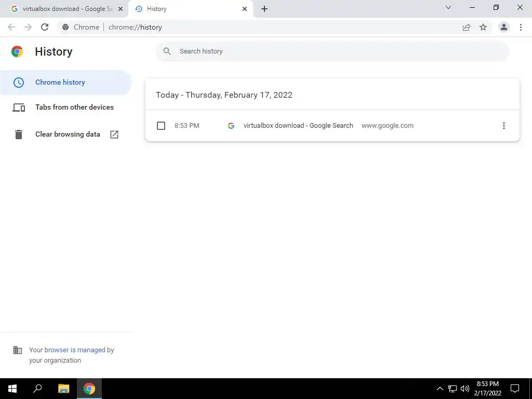Open the profile avatar menu
The image size is (532, 399).
click(504, 27)
